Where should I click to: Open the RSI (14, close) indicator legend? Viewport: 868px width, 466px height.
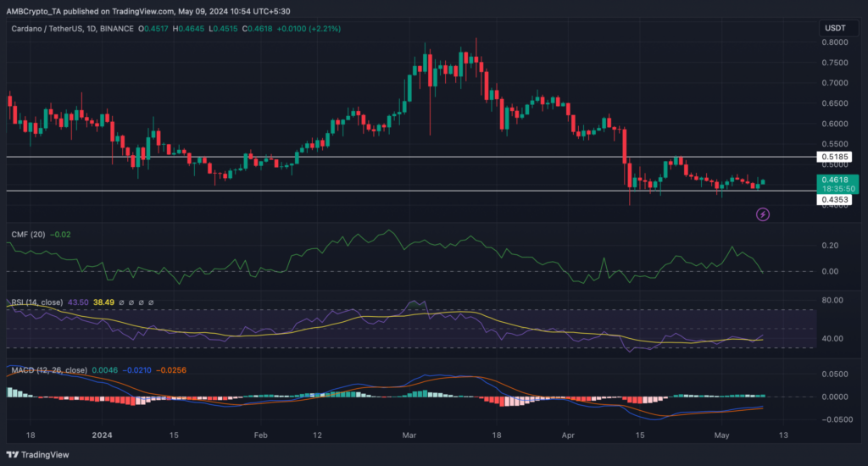click(x=37, y=302)
